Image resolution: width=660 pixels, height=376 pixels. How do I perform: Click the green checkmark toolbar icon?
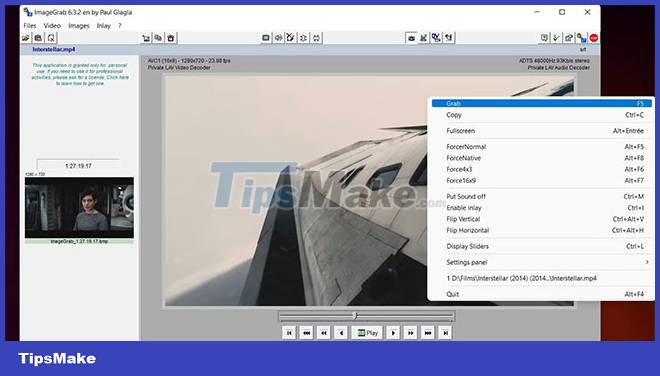point(556,38)
